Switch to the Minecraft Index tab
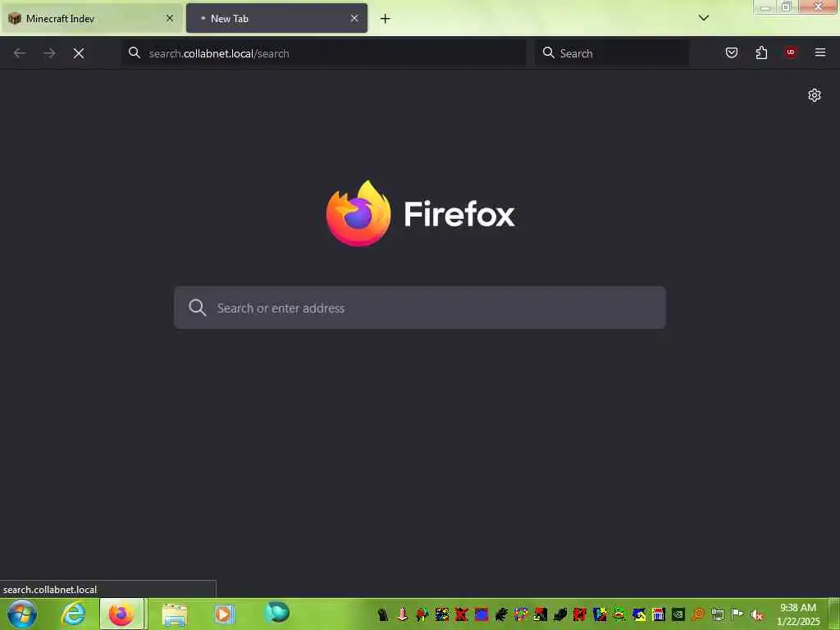The height and width of the screenshot is (630, 840). 92,18
